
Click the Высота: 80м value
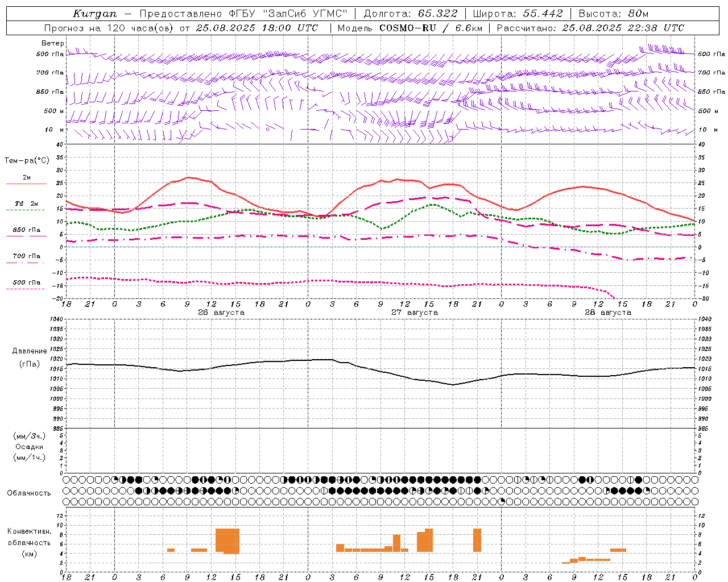[x=613, y=14]
